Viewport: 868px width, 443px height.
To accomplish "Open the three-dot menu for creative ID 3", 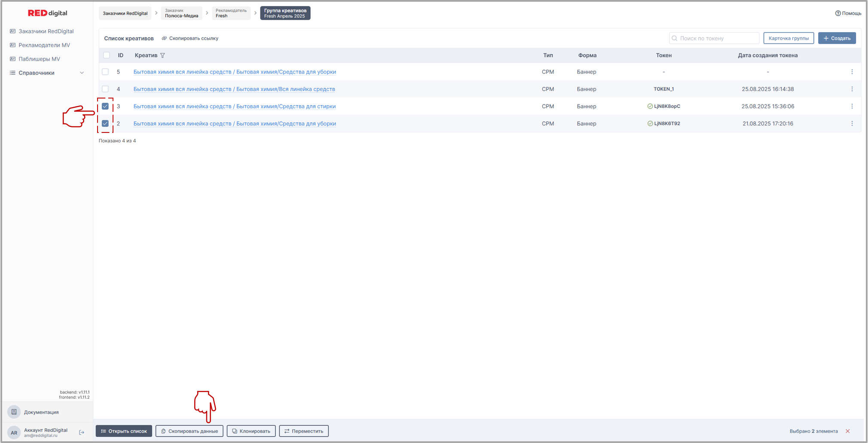I will point(852,106).
